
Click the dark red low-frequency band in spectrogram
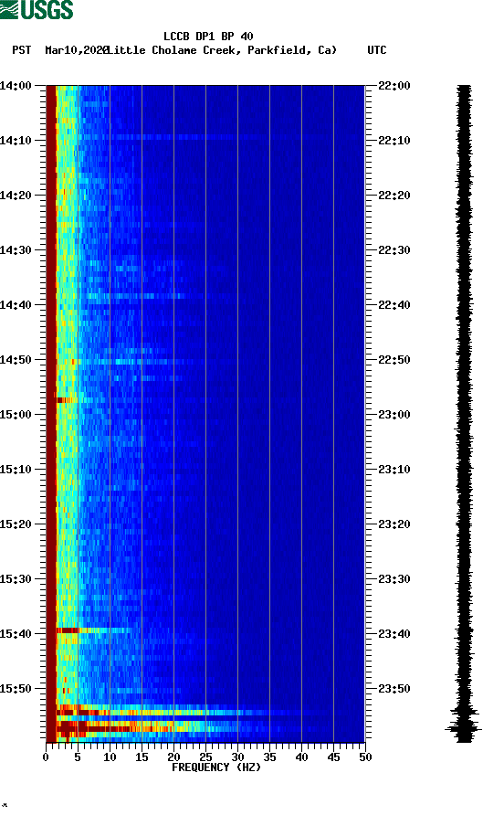pos(51,414)
